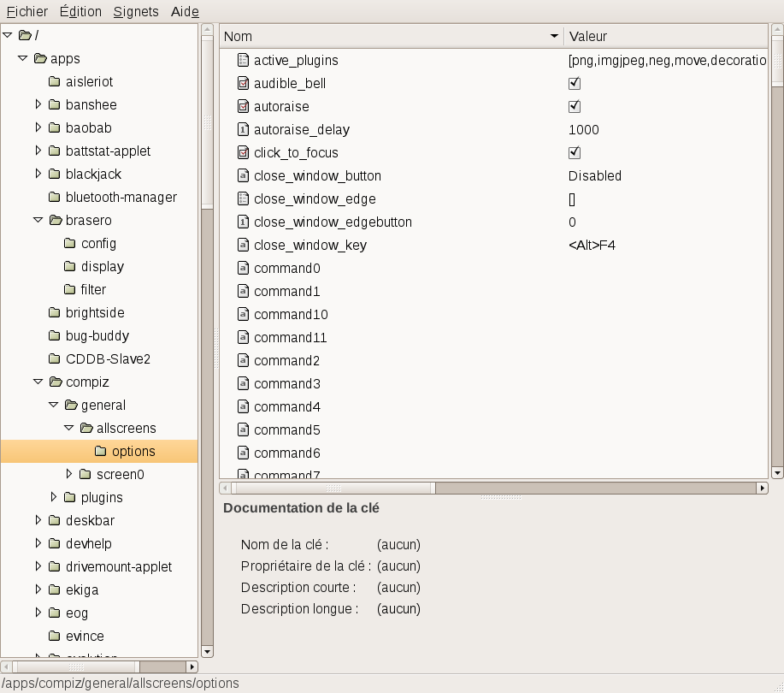Click the Disabled value of close_window_button
The height and width of the screenshot is (693, 784).
(595, 175)
